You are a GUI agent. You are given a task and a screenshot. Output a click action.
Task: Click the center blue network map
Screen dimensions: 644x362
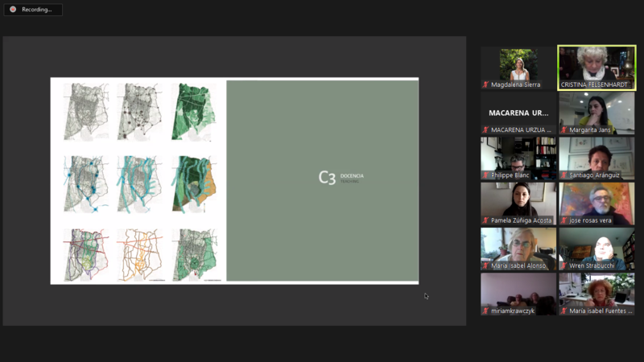point(138,183)
